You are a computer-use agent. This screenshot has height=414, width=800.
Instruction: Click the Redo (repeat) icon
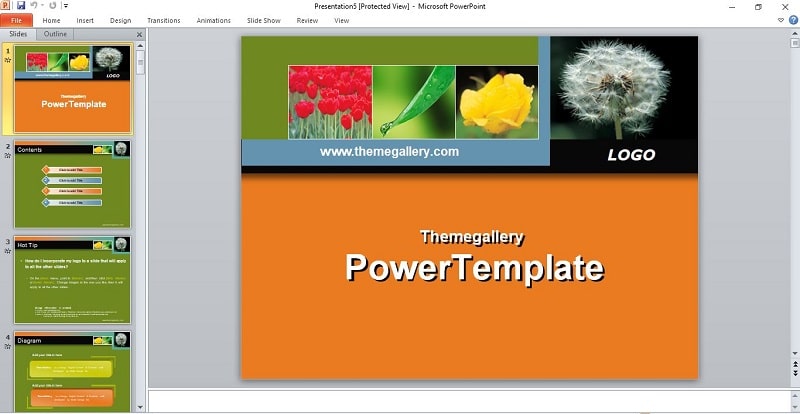pyautogui.click(x=53, y=6)
